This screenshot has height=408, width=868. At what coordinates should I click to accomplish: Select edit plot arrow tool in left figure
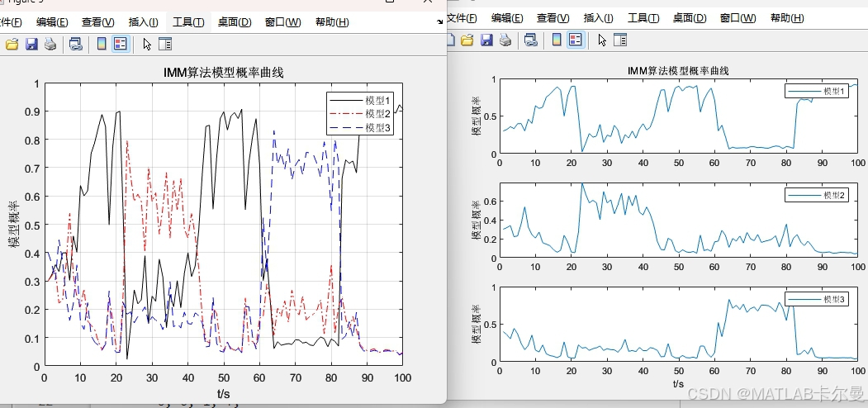click(147, 44)
